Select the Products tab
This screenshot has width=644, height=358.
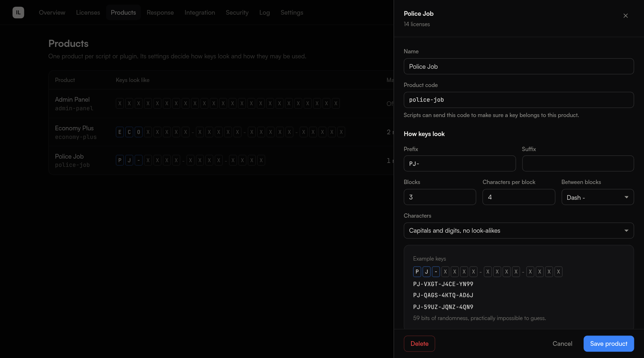click(x=123, y=13)
